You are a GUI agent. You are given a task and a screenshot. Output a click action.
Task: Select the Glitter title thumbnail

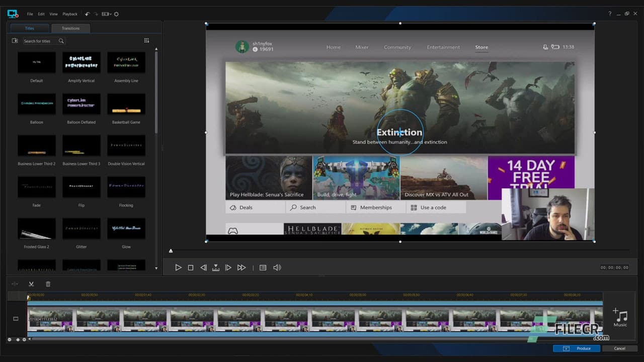point(81,229)
